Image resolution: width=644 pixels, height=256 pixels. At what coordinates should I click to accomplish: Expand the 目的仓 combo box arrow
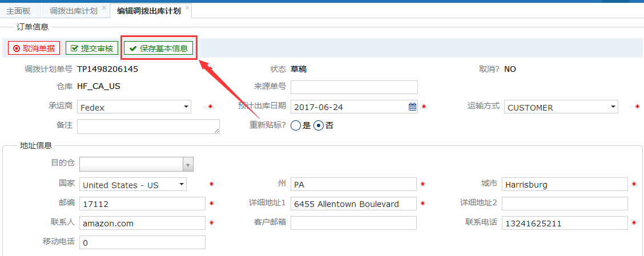point(188,165)
